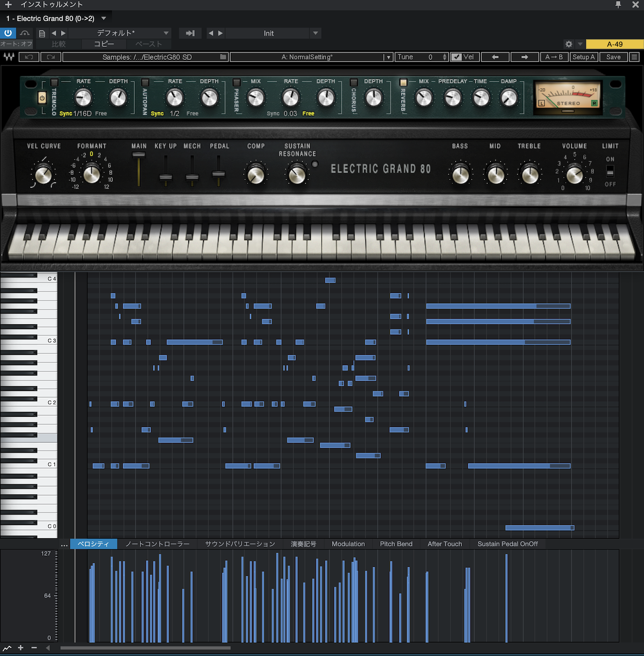Click the A-49 controller label
This screenshot has width=644, height=656.
614,44
